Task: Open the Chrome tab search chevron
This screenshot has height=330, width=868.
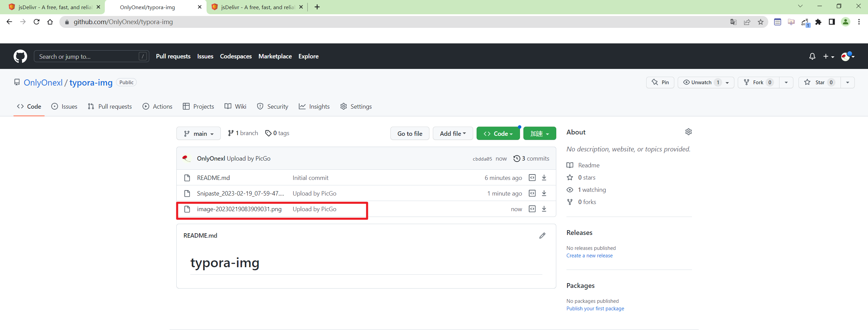Action: [x=800, y=6]
